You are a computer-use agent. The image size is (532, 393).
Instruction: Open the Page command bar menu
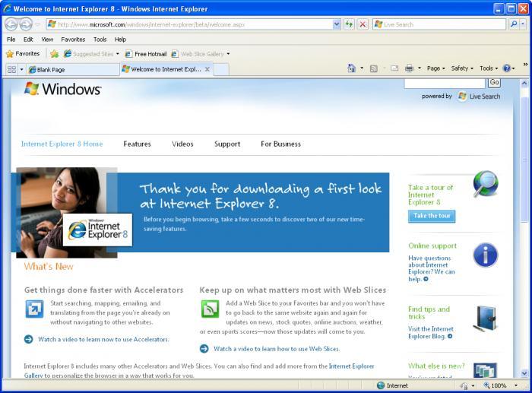point(435,68)
